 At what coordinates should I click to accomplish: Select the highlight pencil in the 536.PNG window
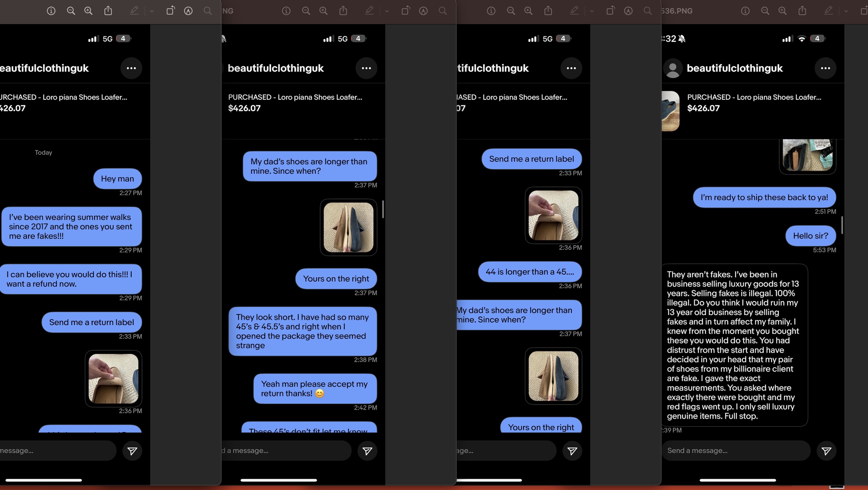(x=829, y=11)
